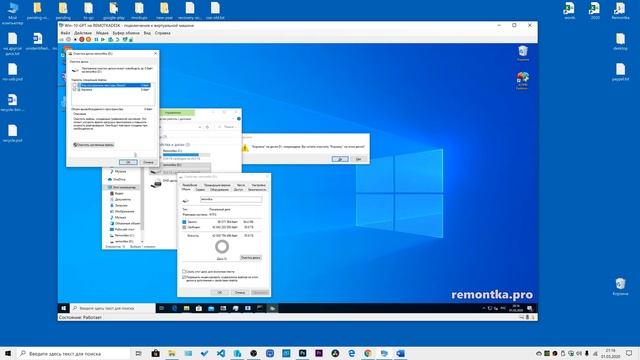640x360 pixels.
Task: Click the Reset (play) VM toolbar icon
Action: click(103, 40)
